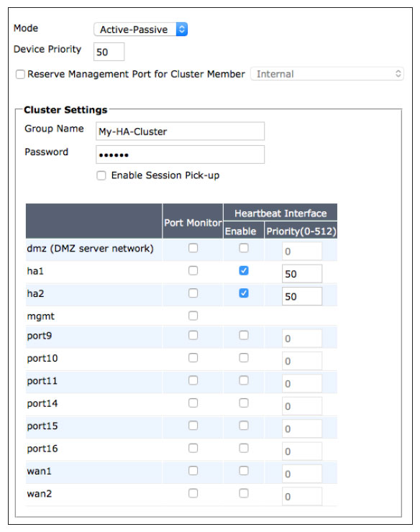Enable heartbeat on port10
The height and width of the screenshot is (532, 420).
(x=244, y=358)
